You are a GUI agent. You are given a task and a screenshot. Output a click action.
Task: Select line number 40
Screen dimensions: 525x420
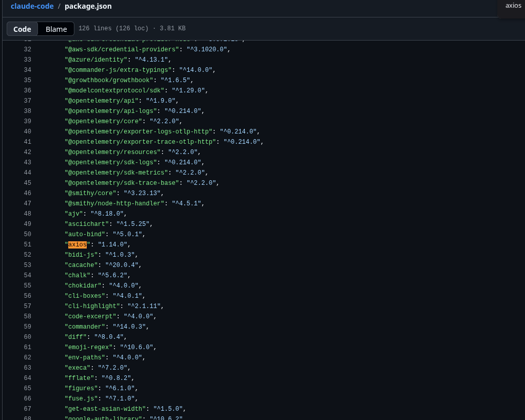(x=27, y=131)
